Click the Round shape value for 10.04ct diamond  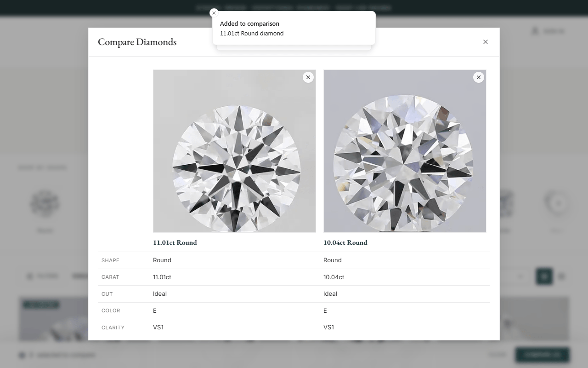tap(333, 260)
